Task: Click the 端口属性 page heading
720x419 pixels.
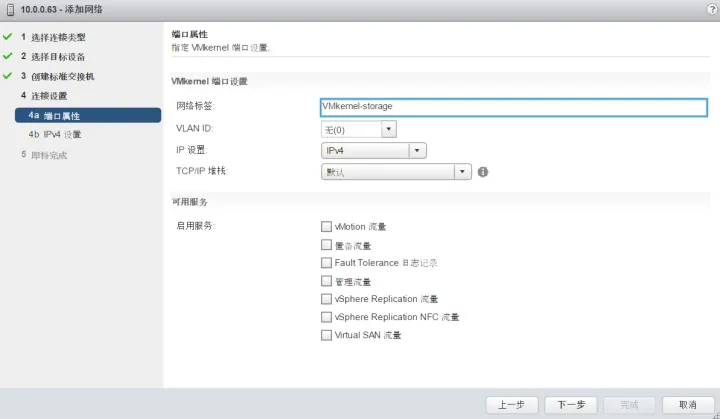Action: (x=190, y=34)
